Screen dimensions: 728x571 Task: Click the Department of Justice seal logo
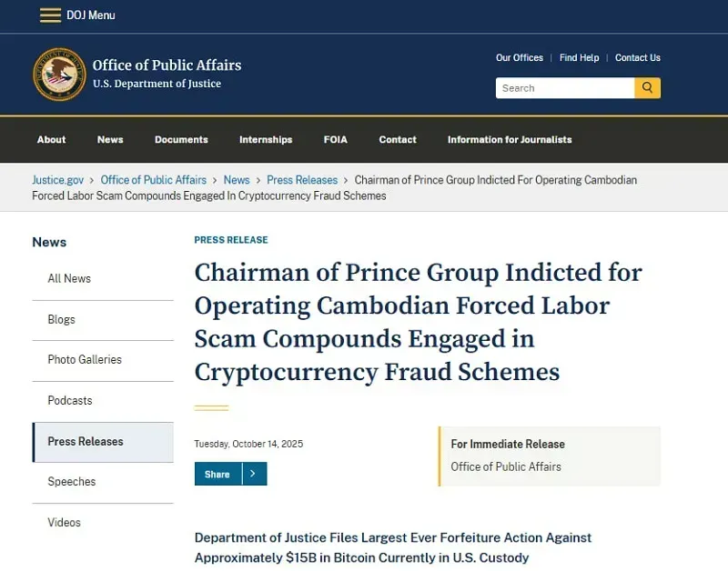point(60,75)
